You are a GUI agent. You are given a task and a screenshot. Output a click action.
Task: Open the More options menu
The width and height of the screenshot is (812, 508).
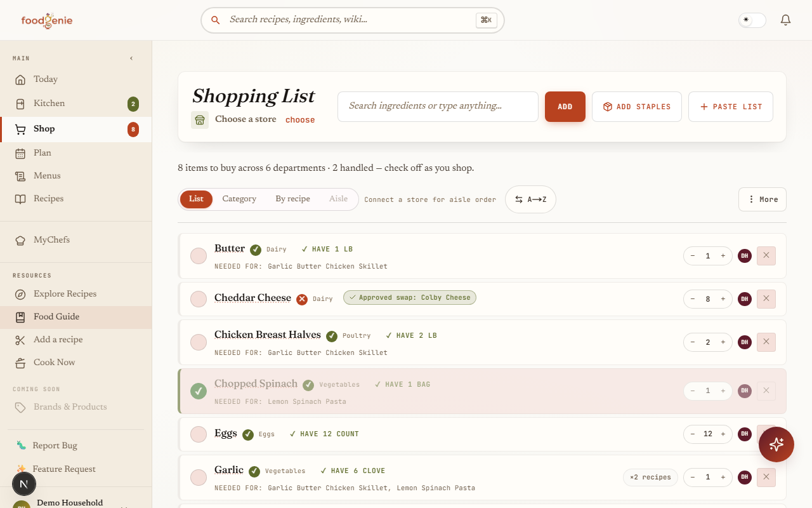pos(763,199)
